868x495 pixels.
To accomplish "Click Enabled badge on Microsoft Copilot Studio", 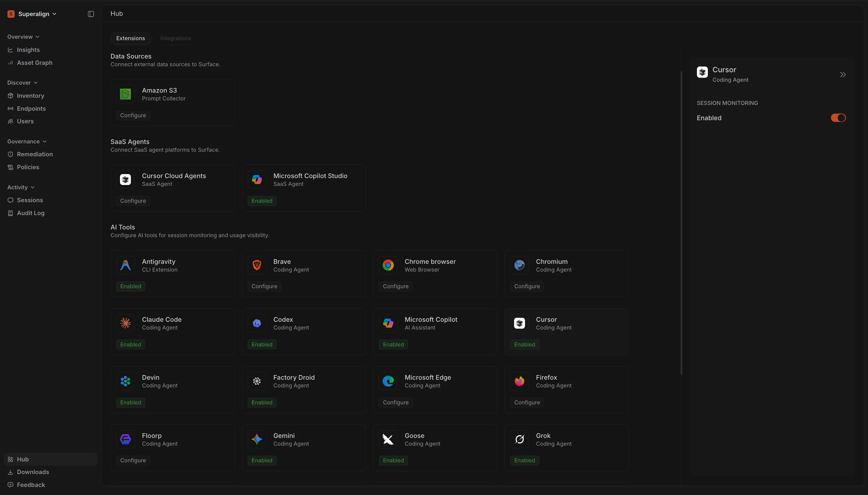I will click(x=262, y=201).
